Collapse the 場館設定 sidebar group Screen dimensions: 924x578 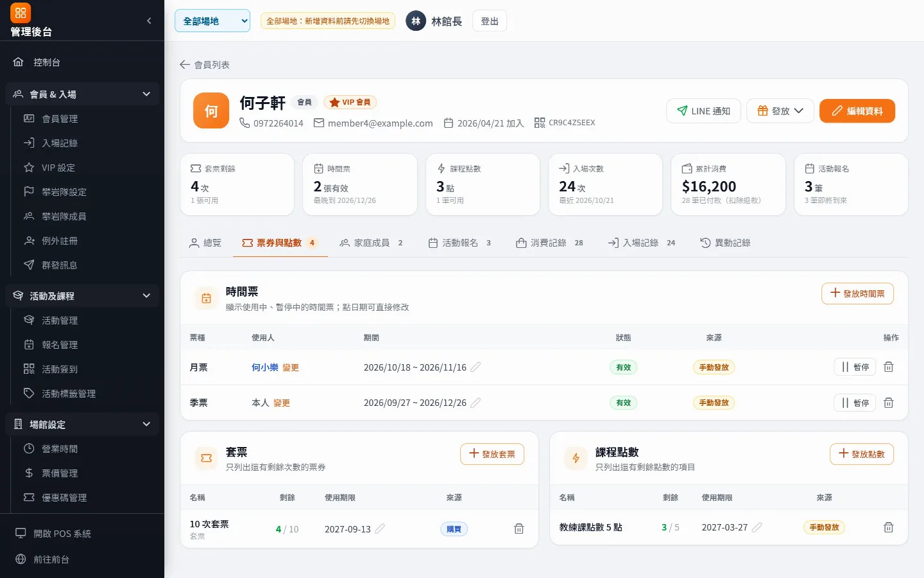click(82, 425)
